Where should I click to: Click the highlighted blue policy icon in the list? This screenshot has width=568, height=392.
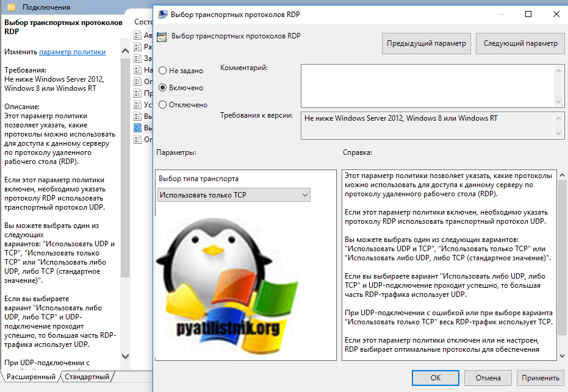point(138,128)
